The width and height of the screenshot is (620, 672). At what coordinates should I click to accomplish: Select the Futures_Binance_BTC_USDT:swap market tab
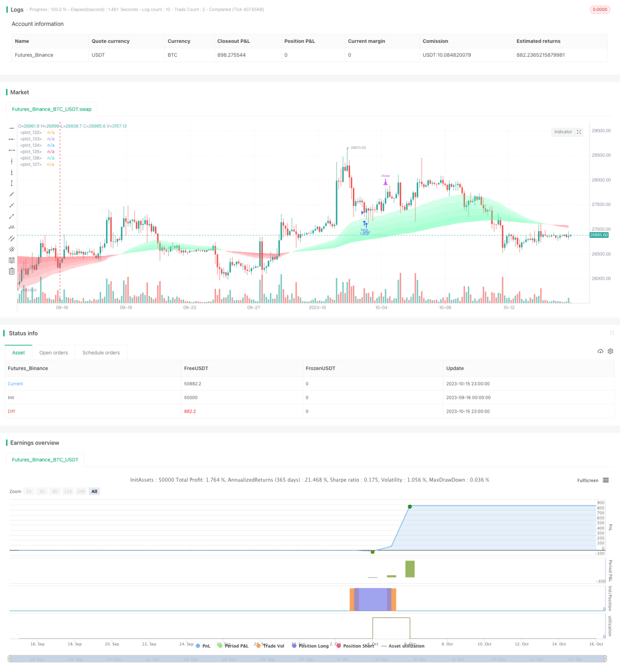(52, 109)
